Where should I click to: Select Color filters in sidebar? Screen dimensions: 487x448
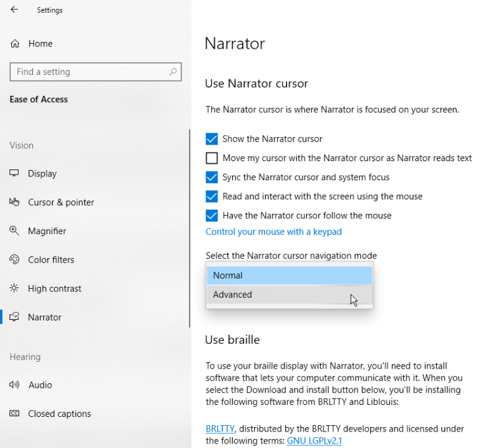tap(51, 260)
